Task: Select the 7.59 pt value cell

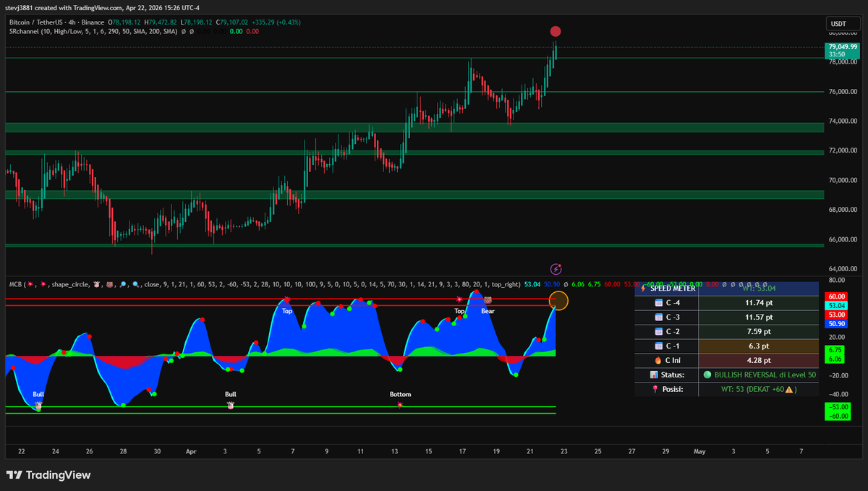Action: click(759, 331)
